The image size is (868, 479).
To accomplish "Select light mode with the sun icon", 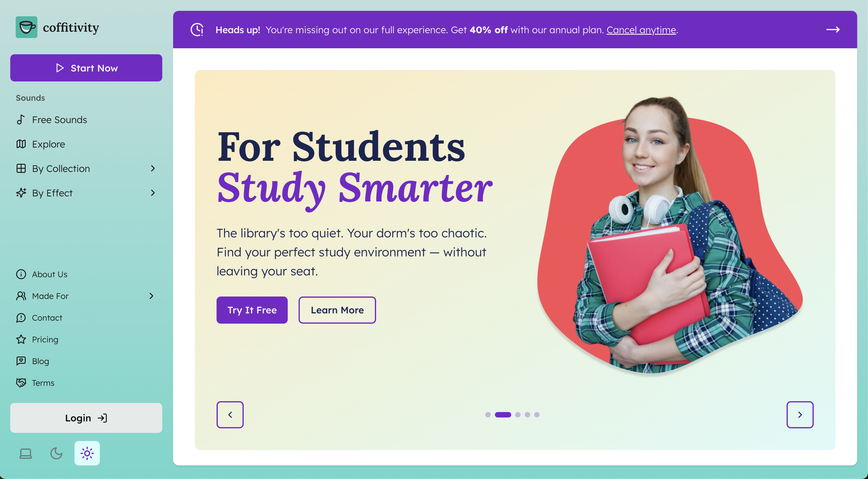I will [87, 454].
